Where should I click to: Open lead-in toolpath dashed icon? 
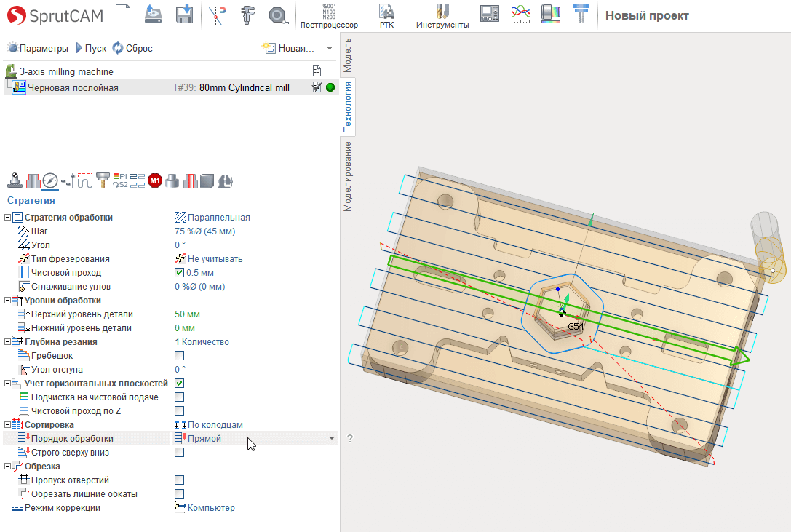click(x=84, y=180)
